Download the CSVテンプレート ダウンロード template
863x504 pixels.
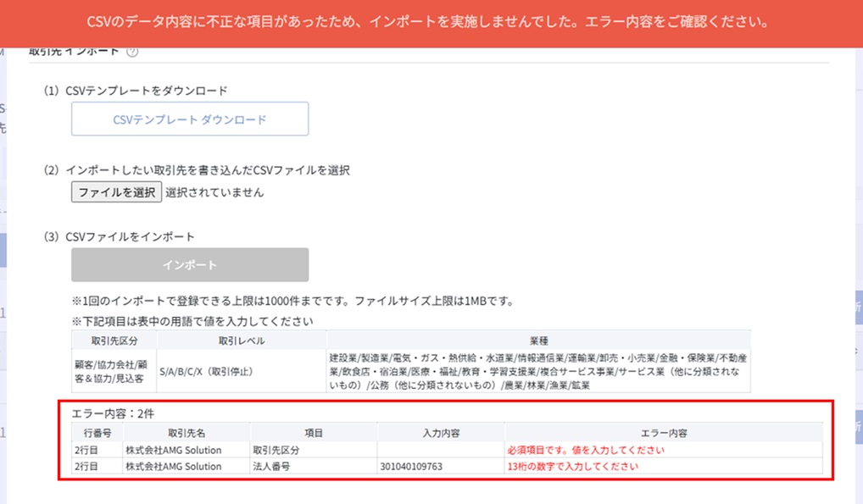190,119
